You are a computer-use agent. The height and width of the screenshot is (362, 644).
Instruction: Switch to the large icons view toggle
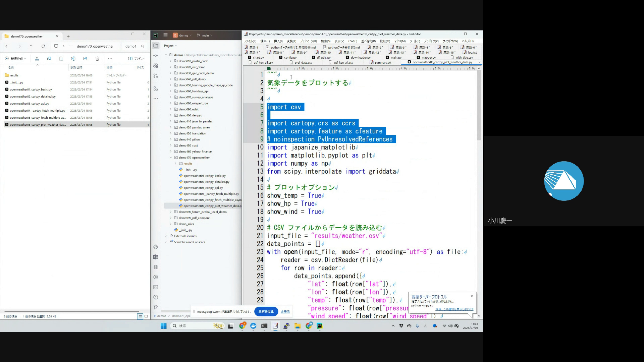pyautogui.click(x=146, y=316)
